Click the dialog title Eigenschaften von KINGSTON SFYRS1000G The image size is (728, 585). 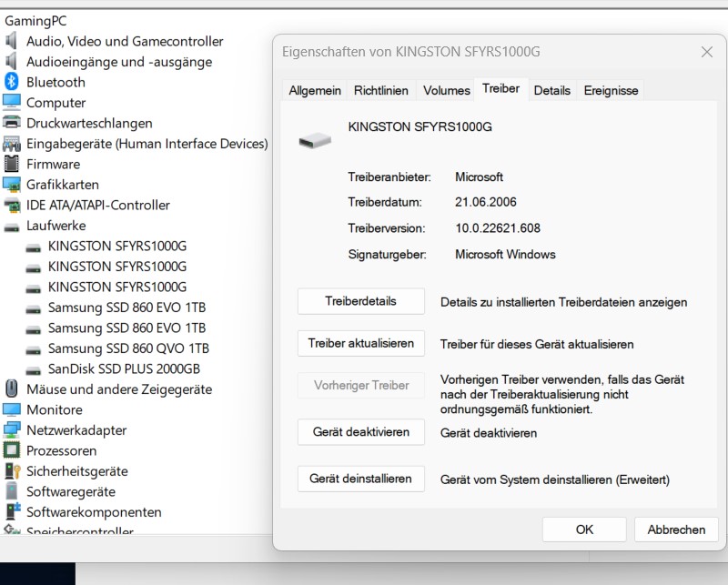point(411,52)
